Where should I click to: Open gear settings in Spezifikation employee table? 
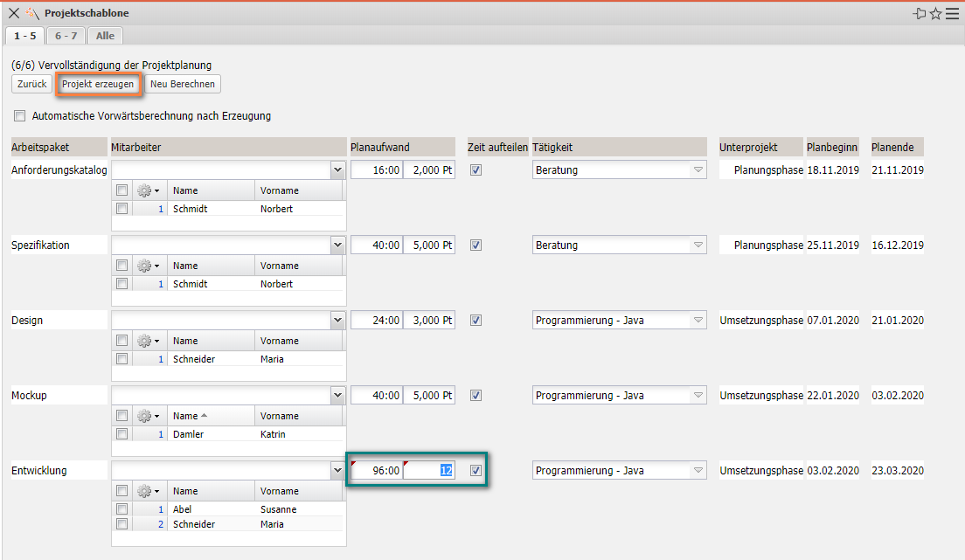147,266
